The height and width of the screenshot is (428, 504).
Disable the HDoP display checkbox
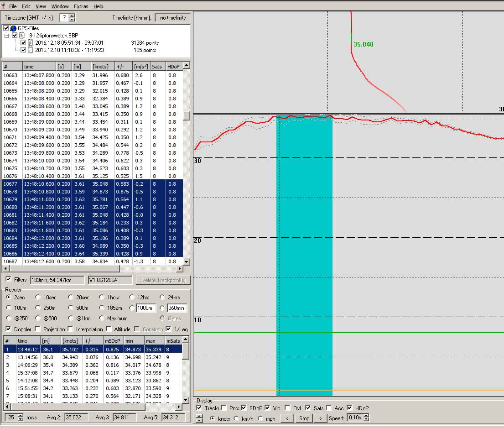tap(349, 407)
